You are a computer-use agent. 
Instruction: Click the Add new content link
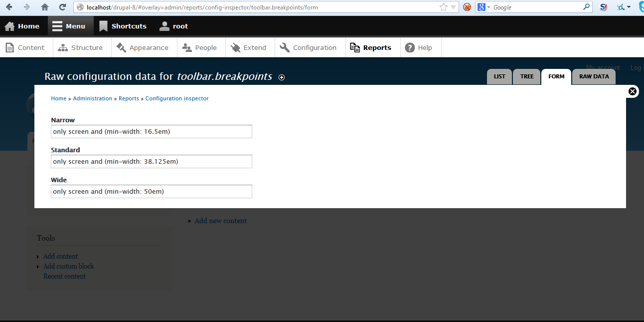(221, 221)
